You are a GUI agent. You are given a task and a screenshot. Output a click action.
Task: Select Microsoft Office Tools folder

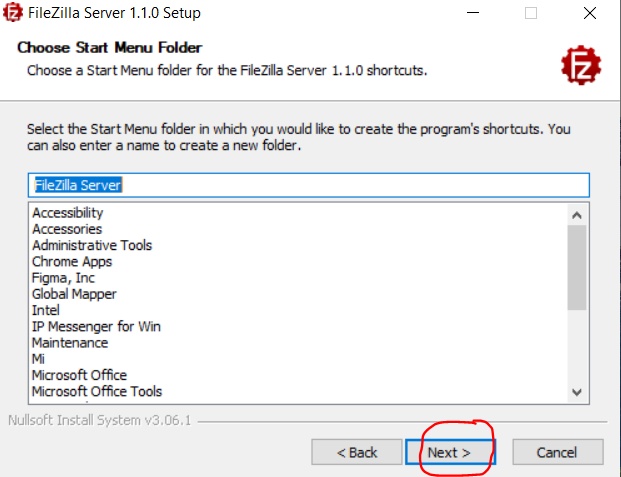click(x=97, y=391)
